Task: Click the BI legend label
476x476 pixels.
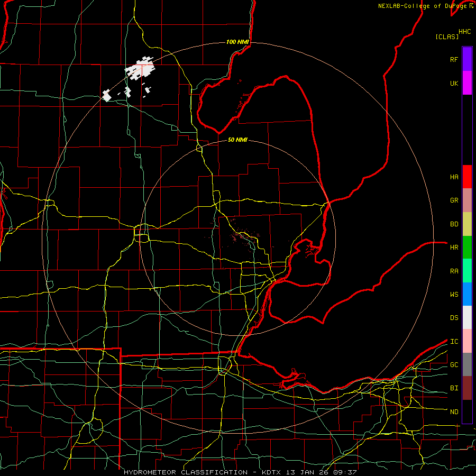Action: tap(454, 388)
